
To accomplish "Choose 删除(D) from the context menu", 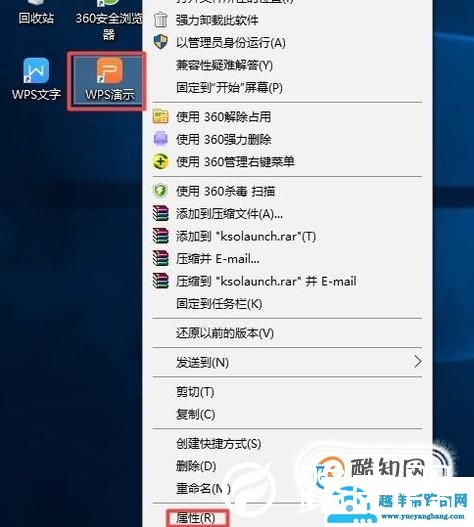I will tap(196, 466).
